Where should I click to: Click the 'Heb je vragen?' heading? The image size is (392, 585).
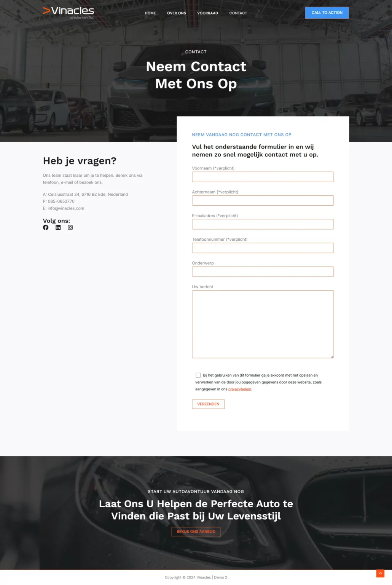80,161
